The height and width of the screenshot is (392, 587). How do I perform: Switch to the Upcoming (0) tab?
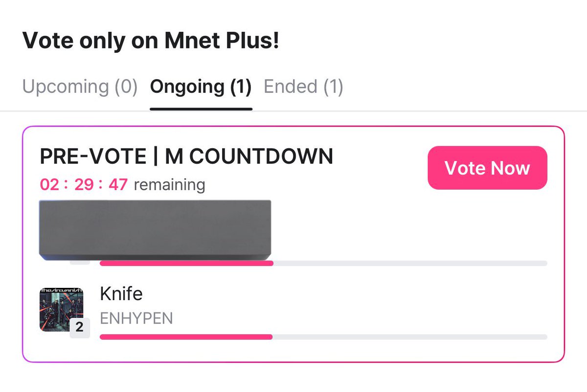pos(80,87)
